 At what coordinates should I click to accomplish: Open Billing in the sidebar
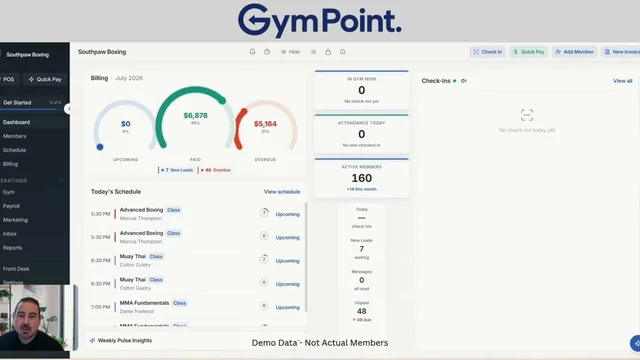click(x=11, y=164)
